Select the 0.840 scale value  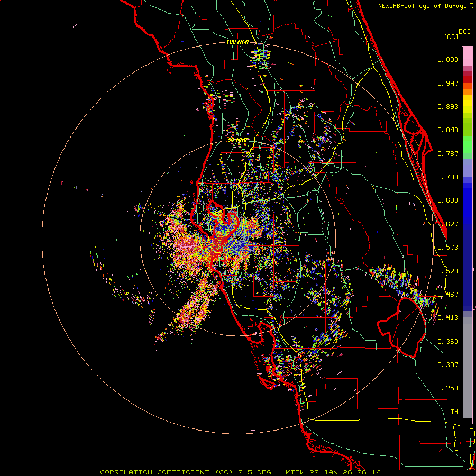[x=448, y=130]
